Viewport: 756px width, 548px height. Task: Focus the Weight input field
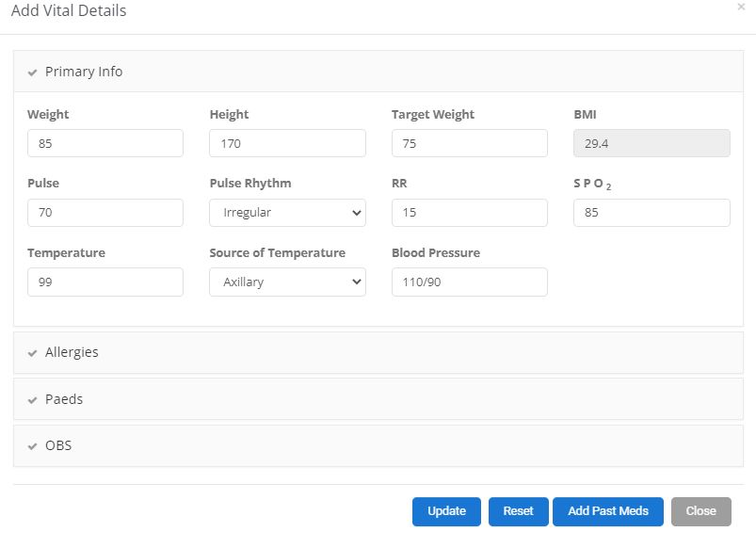pos(105,144)
